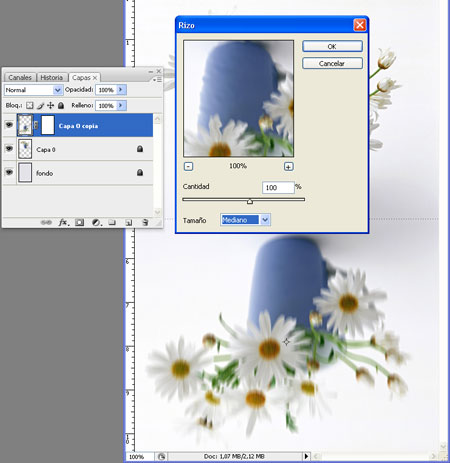Viewport: 450px width, 463px height.
Task: Click the Cantidad slider handle
Action: click(x=250, y=201)
